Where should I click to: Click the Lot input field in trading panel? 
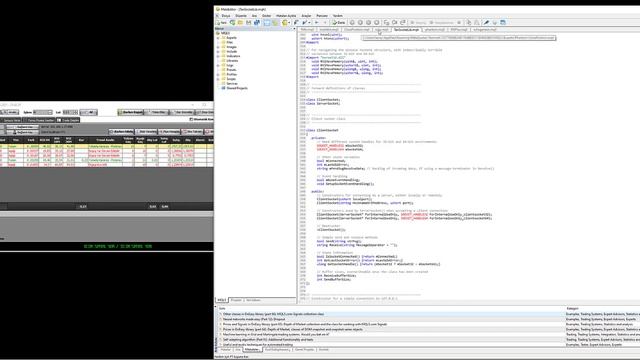click(x=68, y=112)
